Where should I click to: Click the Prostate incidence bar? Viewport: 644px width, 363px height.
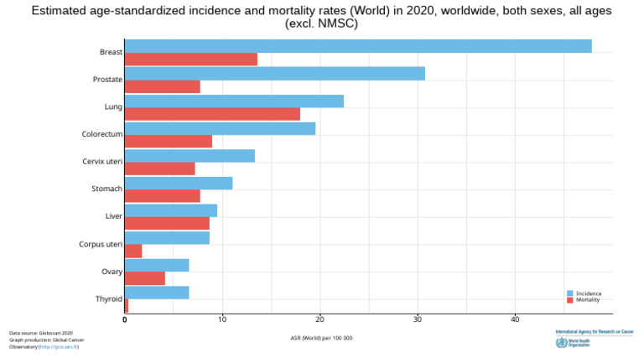(x=275, y=74)
